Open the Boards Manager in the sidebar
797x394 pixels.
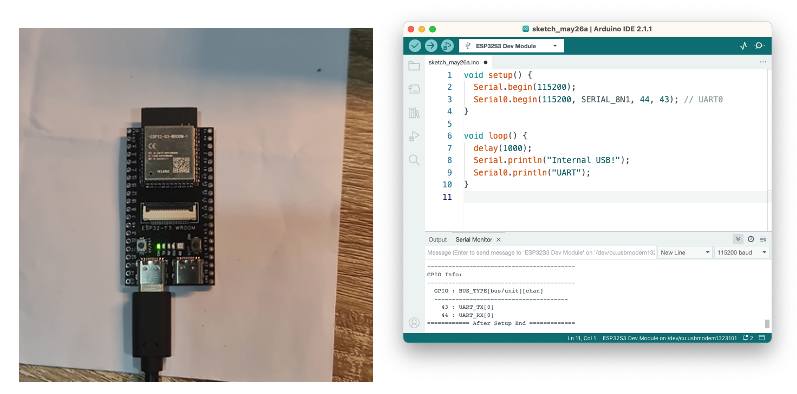pyautogui.click(x=414, y=89)
